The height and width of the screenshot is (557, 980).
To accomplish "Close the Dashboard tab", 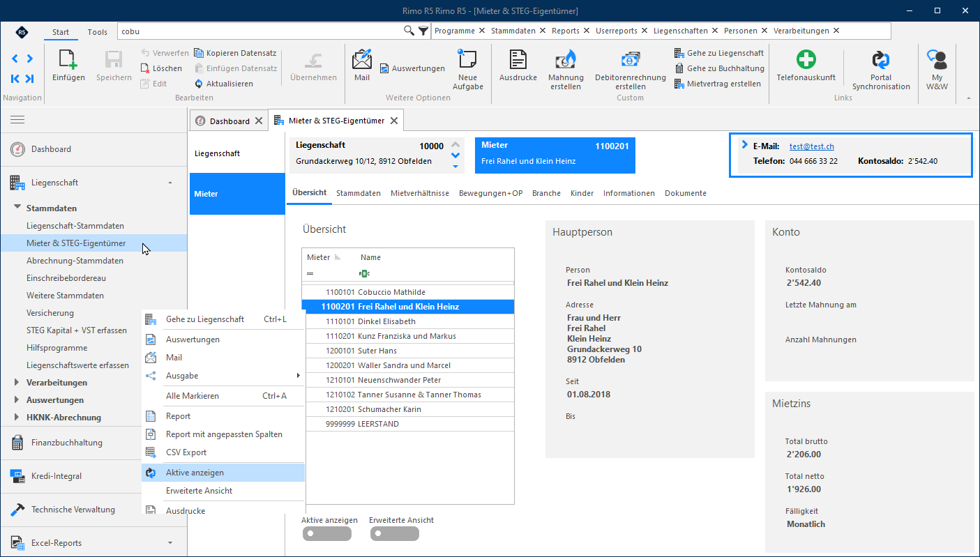I will click(x=259, y=121).
